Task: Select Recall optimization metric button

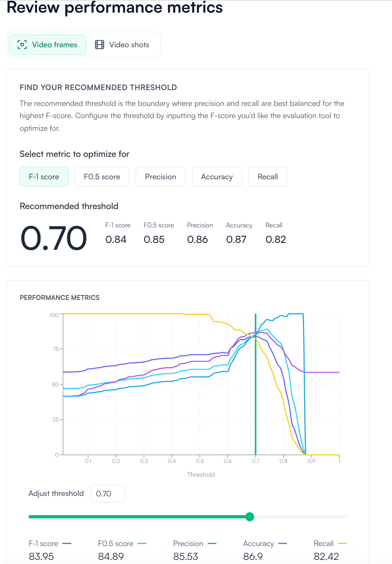Action: coord(268,177)
